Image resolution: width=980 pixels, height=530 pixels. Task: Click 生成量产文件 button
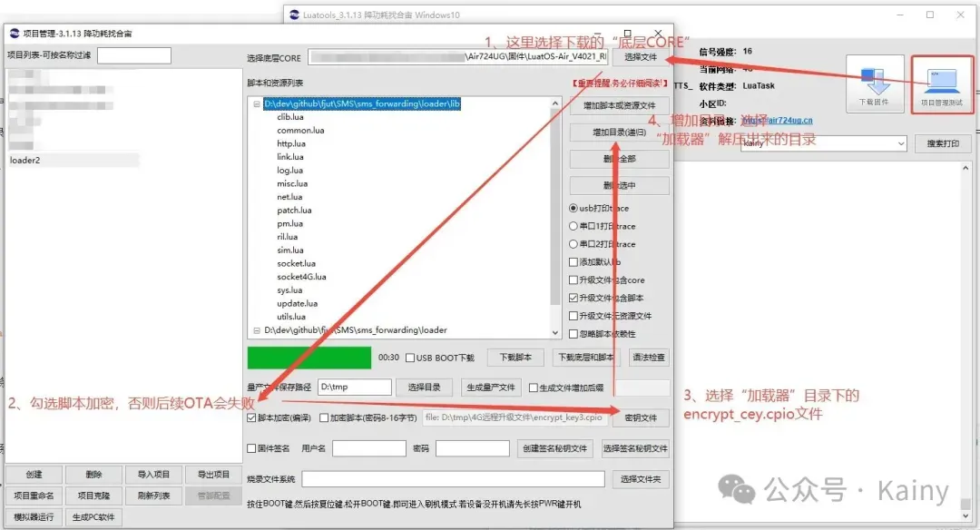[491, 388]
